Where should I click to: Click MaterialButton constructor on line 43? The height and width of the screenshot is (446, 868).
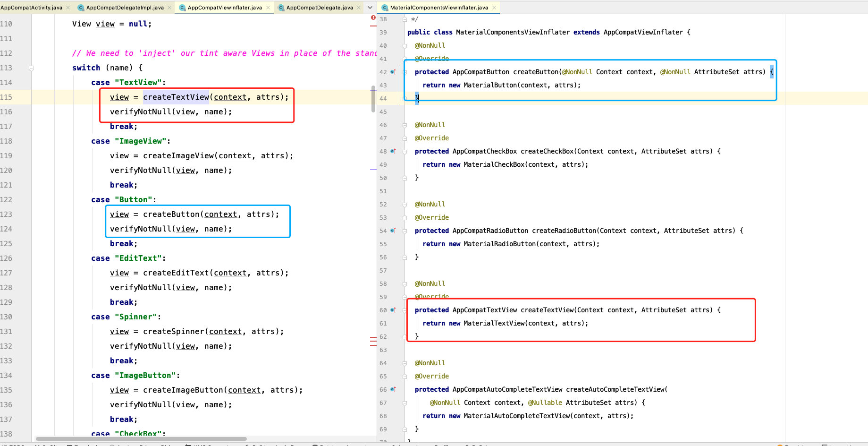[x=490, y=85]
